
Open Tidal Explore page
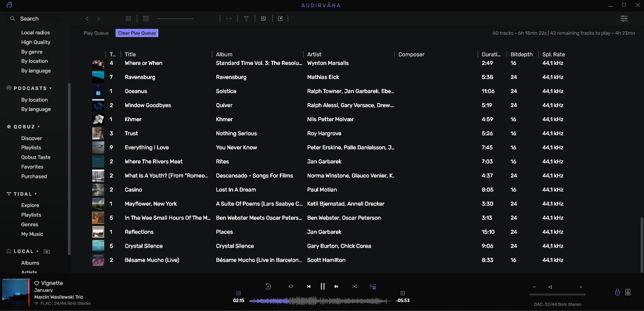pyautogui.click(x=30, y=205)
